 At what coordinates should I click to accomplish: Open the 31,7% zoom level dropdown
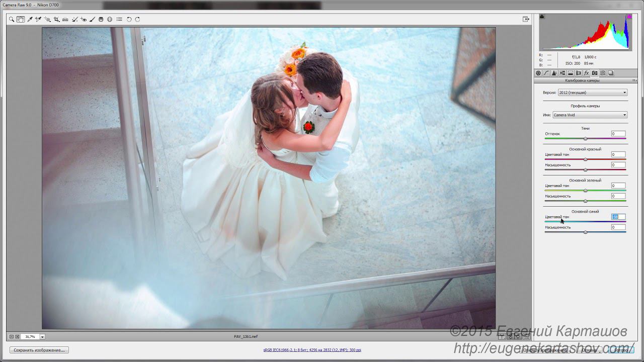[43, 336]
